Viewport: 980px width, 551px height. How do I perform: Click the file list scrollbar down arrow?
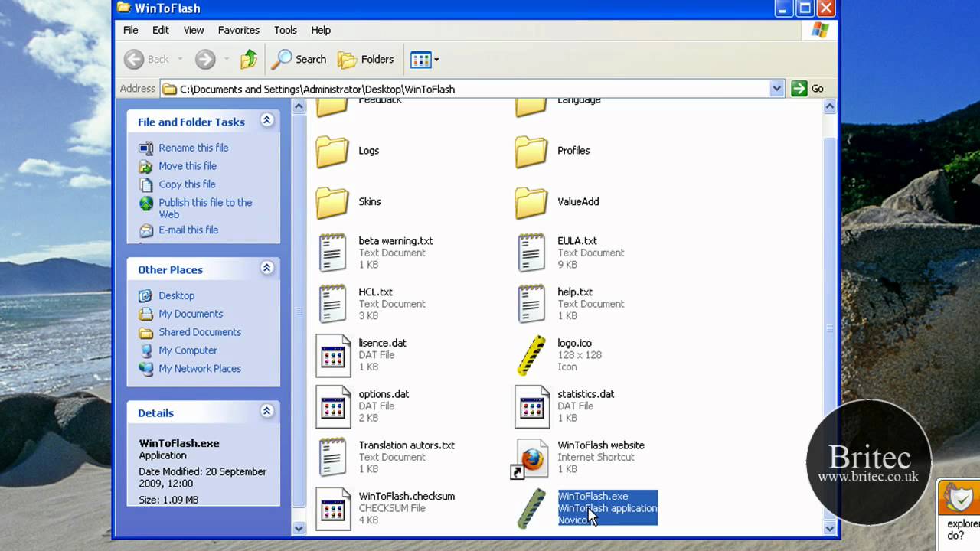pos(830,528)
